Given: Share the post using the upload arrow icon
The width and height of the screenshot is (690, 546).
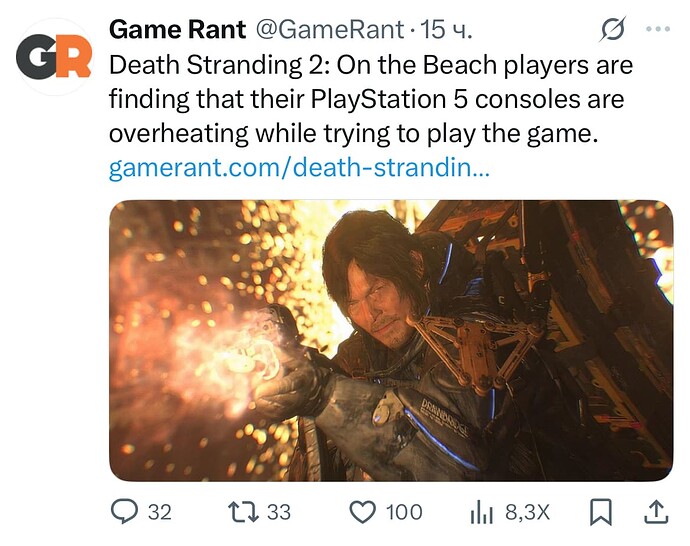Looking at the screenshot, I should tap(655, 512).
